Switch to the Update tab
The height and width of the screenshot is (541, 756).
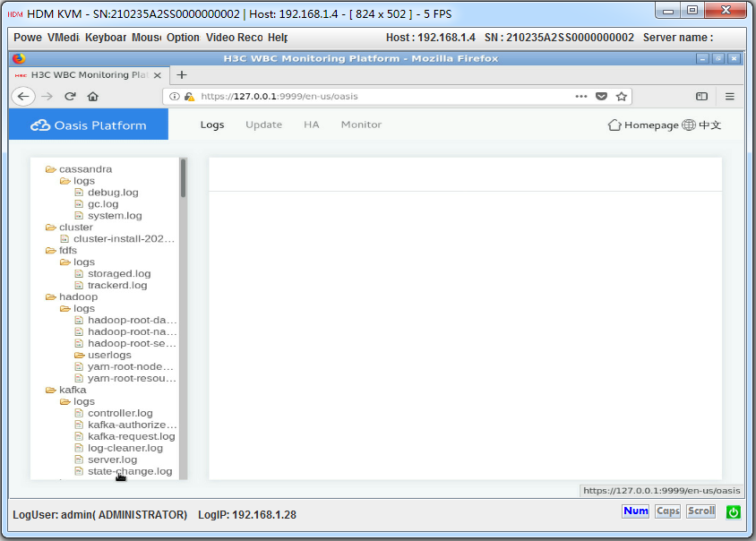[x=263, y=125]
